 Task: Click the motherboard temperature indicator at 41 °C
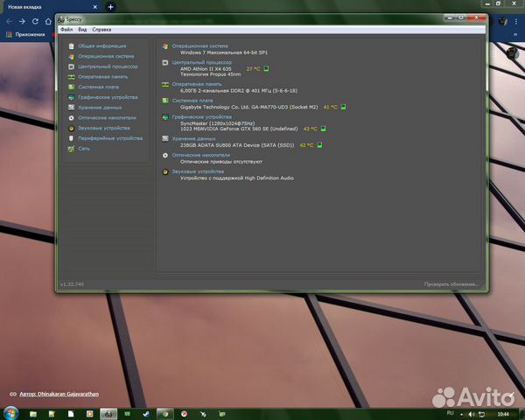(343, 107)
